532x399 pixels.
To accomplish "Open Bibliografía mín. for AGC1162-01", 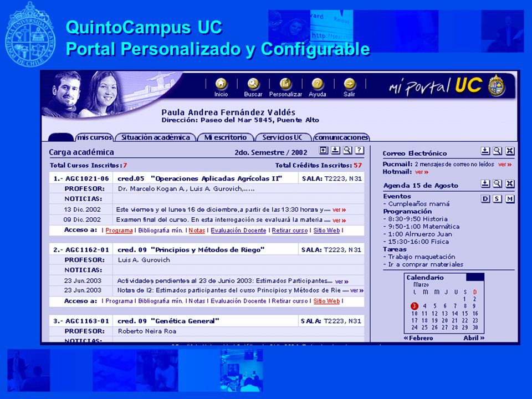I will [x=161, y=301].
